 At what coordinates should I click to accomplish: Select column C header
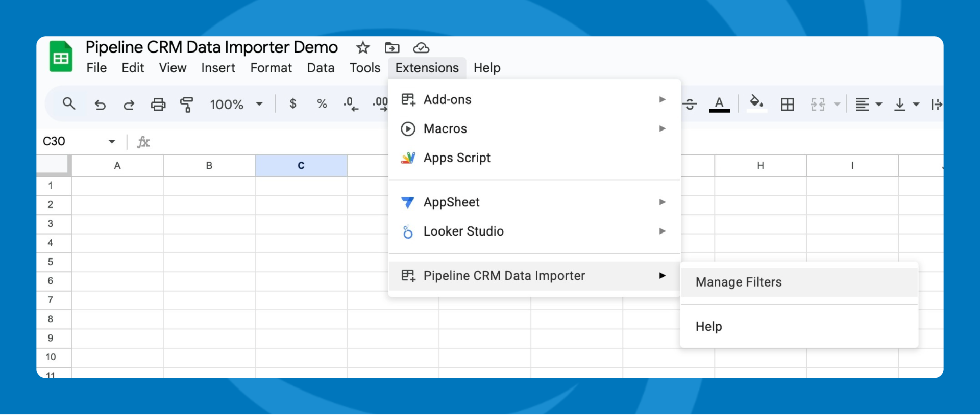[301, 166]
